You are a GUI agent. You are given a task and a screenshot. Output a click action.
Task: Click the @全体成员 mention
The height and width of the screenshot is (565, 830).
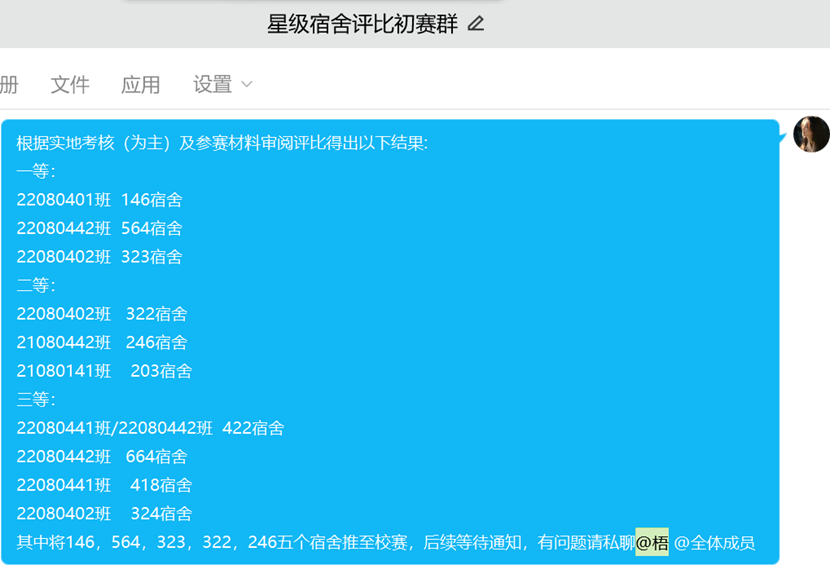pyautogui.click(x=714, y=543)
